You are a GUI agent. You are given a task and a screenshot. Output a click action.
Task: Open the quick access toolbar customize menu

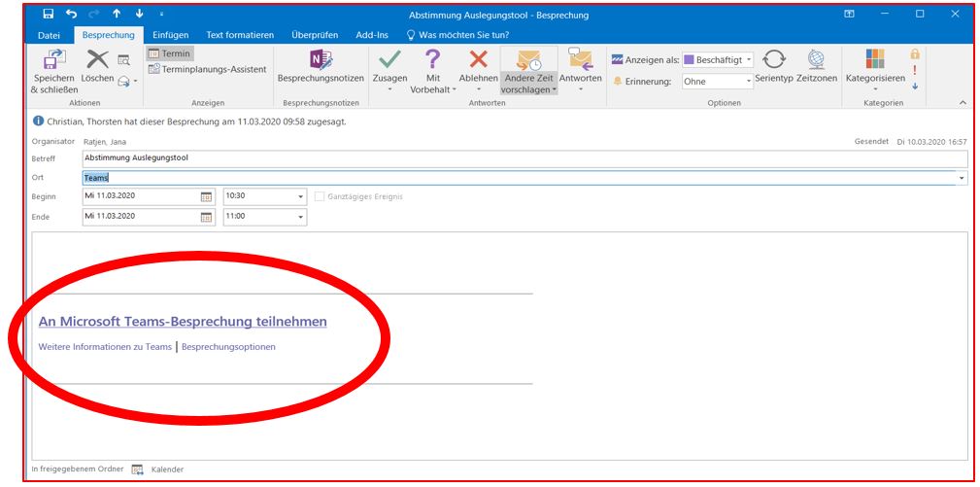[x=161, y=15]
